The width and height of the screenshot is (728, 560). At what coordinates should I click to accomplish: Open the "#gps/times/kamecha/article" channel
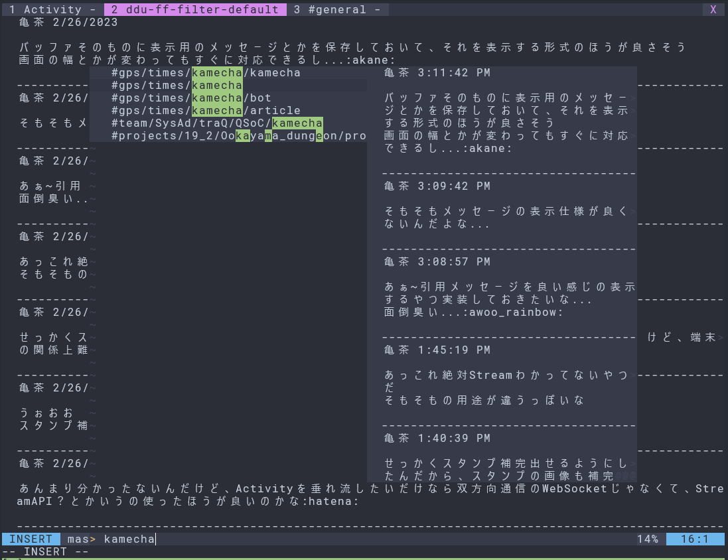[206, 110]
